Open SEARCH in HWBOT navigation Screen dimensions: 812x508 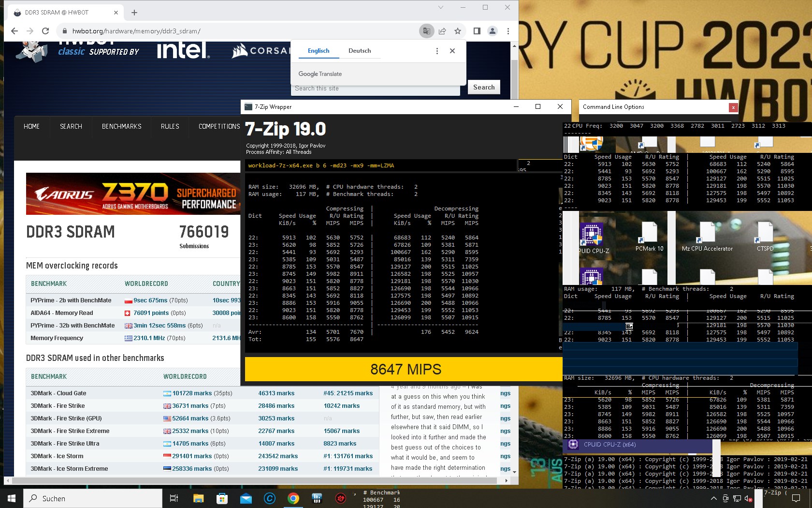pyautogui.click(x=71, y=126)
